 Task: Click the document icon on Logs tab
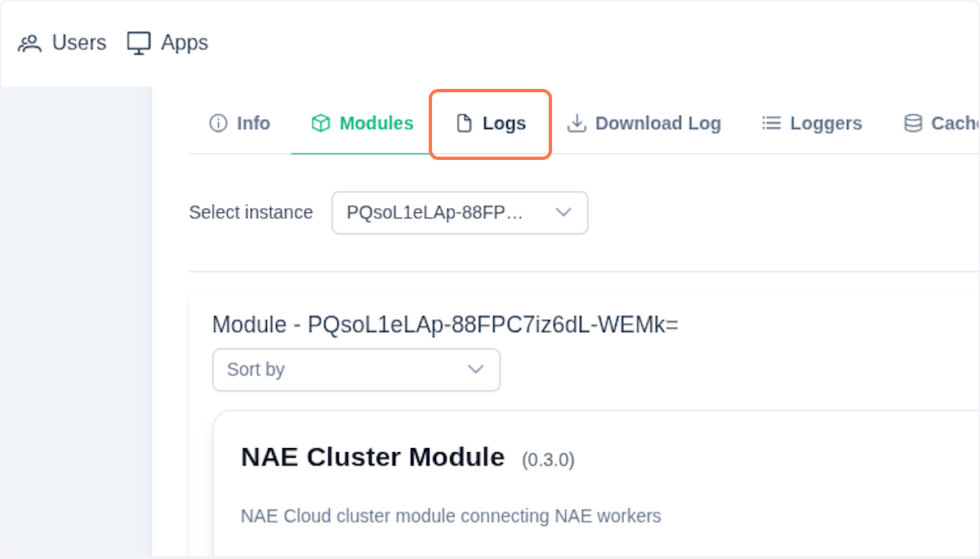click(x=466, y=122)
